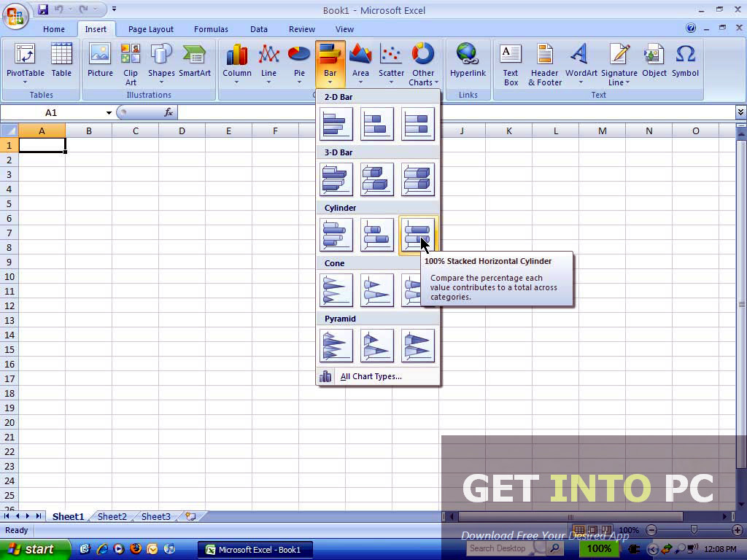This screenshot has height=560, width=747.
Task: Open the Sheet2 worksheet tab
Action: pyautogui.click(x=112, y=516)
